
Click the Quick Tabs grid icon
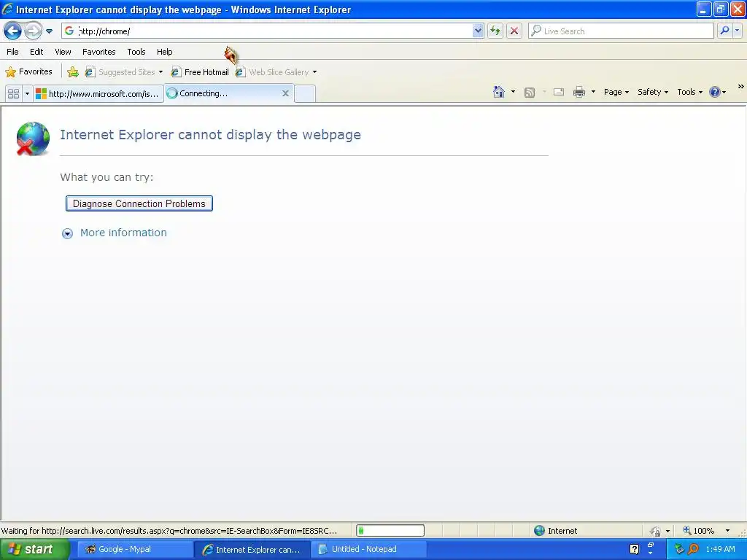point(13,93)
